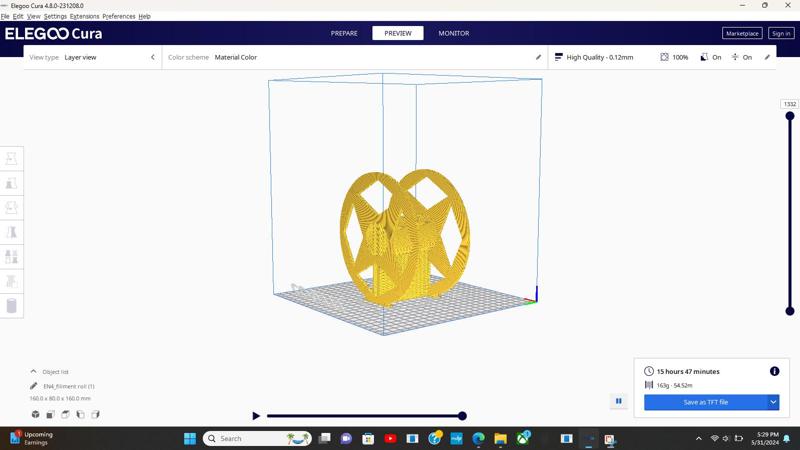Select the Move tool in the left toolbar
The height and width of the screenshot is (450, 800).
(x=11, y=159)
